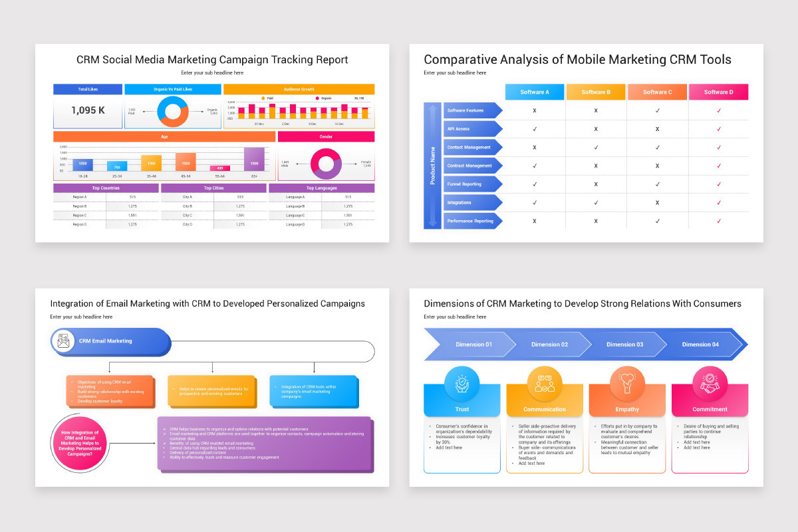This screenshot has width=798, height=532.
Task: Click the Gender donut chart
Action: [326, 163]
